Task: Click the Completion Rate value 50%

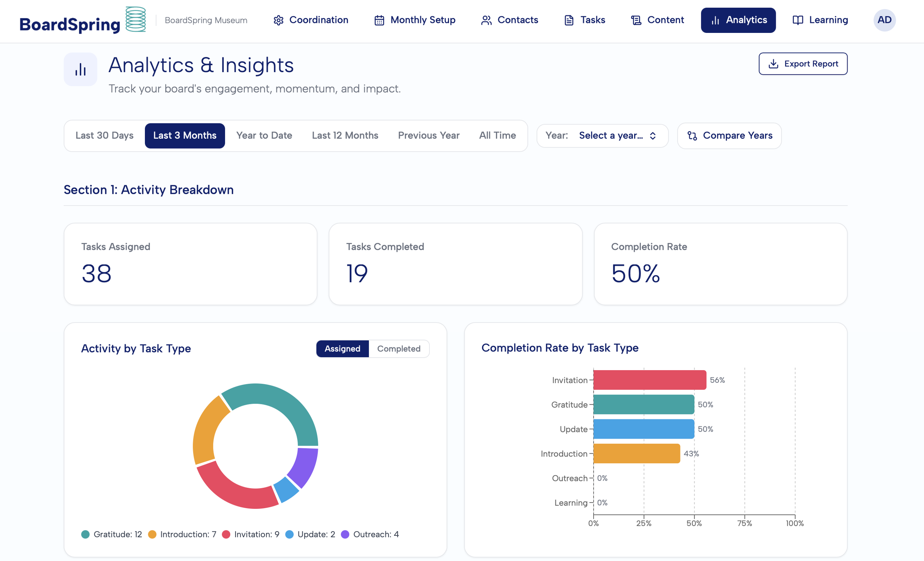Action: coord(635,273)
